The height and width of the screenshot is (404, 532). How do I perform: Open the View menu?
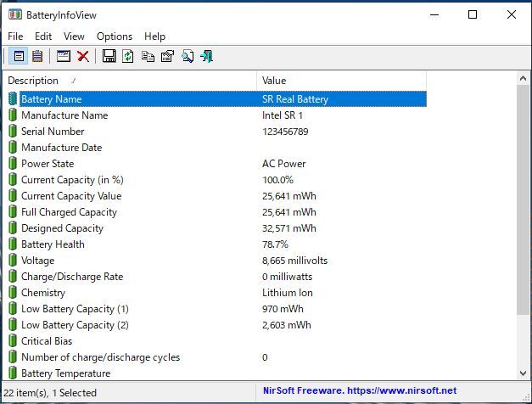click(74, 36)
